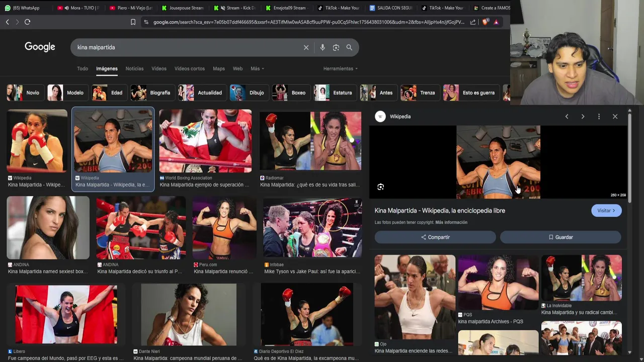
Task: Expand the Más dropdown
Action: [257, 69]
